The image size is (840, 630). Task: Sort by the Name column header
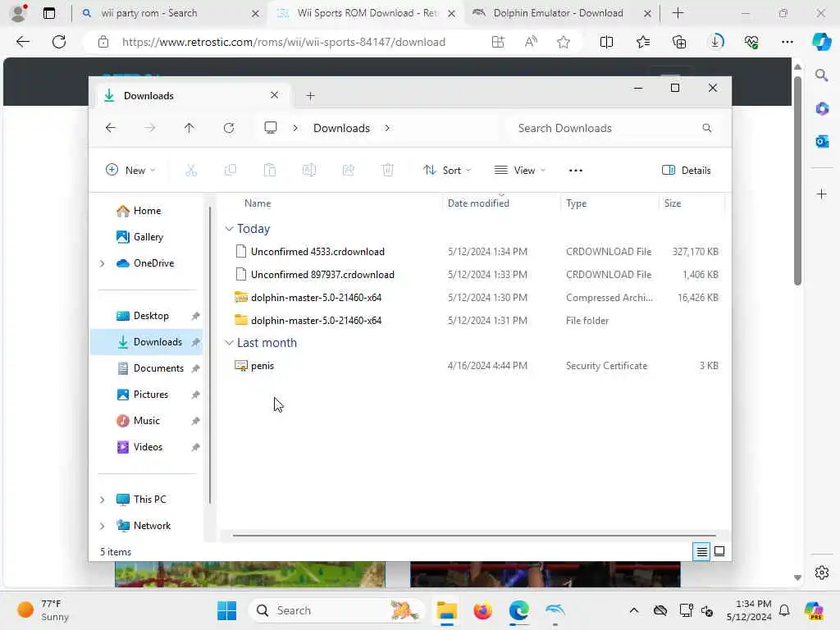(x=257, y=203)
